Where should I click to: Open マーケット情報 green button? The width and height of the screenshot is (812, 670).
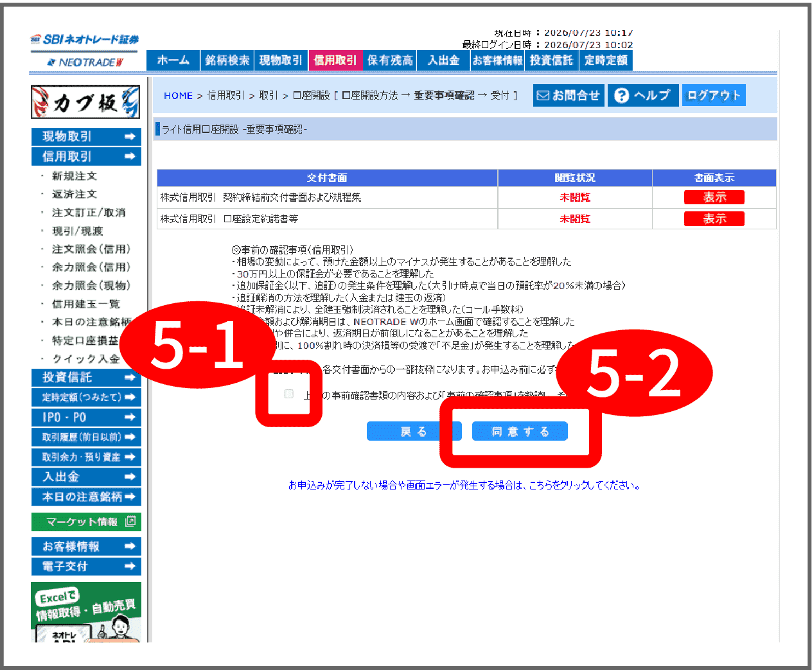pyautogui.click(x=86, y=522)
